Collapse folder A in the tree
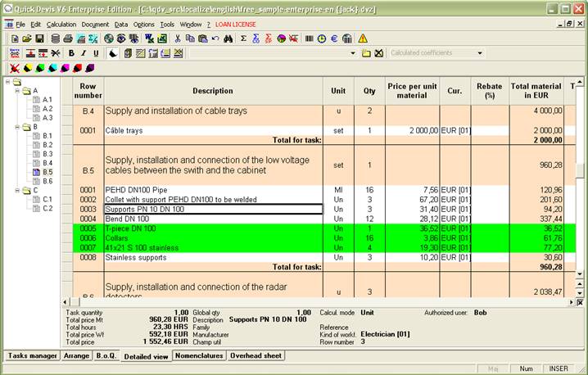This screenshot has width=588, height=375. pyautogui.click(x=17, y=91)
